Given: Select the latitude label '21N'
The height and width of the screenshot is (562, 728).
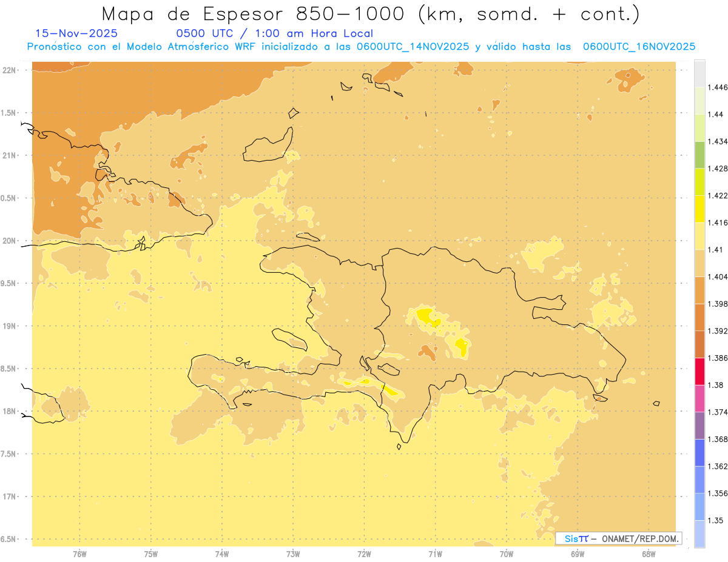Looking at the screenshot, I should pyautogui.click(x=9, y=155).
